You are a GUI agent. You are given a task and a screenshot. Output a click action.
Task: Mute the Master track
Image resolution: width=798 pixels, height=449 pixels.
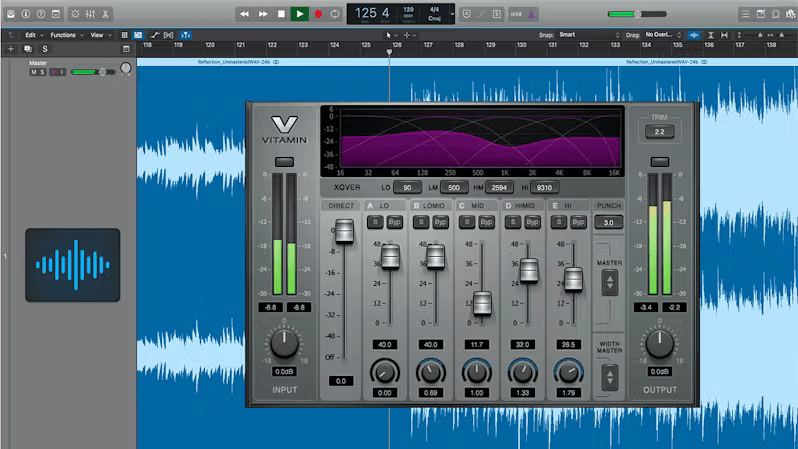click(34, 72)
